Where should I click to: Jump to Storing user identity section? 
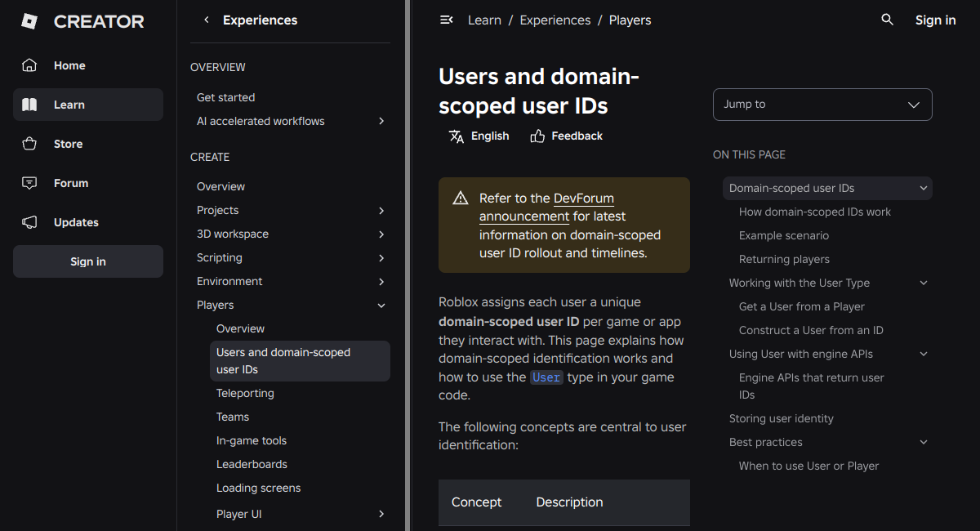pos(782,418)
